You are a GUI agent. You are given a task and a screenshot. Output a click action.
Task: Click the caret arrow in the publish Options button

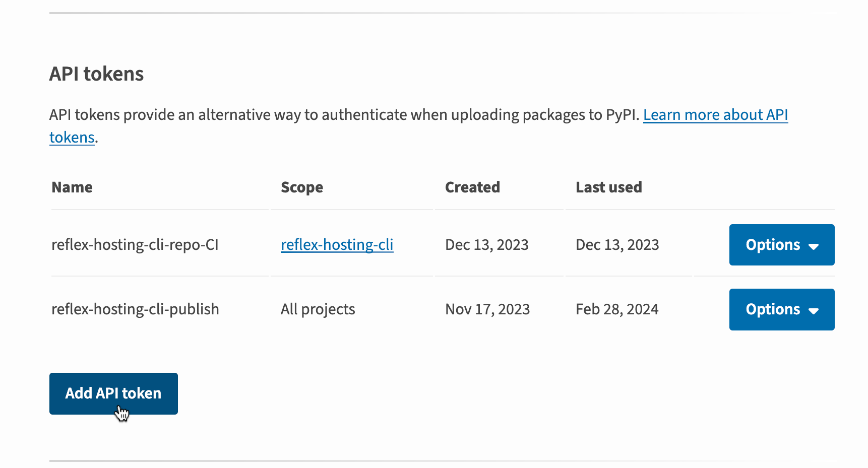[x=813, y=311]
